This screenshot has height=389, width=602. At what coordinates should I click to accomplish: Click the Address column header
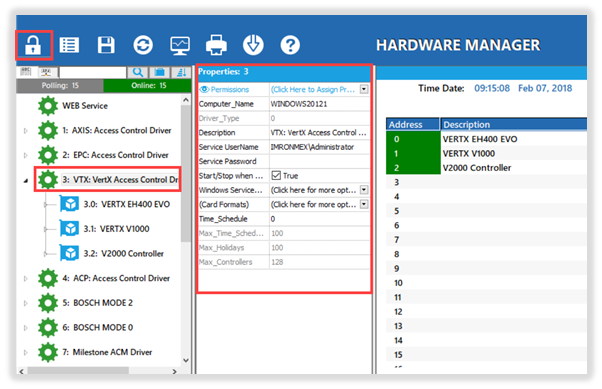(x=413, y=124)
